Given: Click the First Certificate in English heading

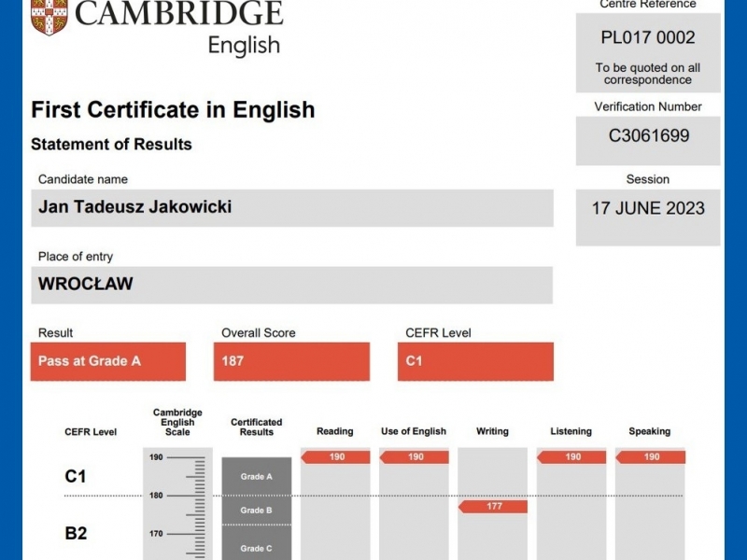Looking at the screenshot, I should coord(173,110).
